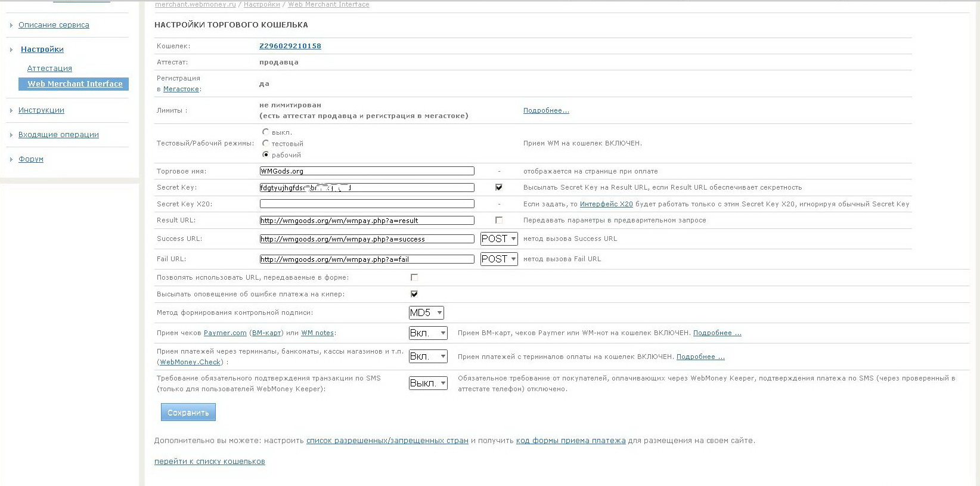Open the ВМ-карт link
The width and height of the screenshot is (980, 486).
[266, 333]
